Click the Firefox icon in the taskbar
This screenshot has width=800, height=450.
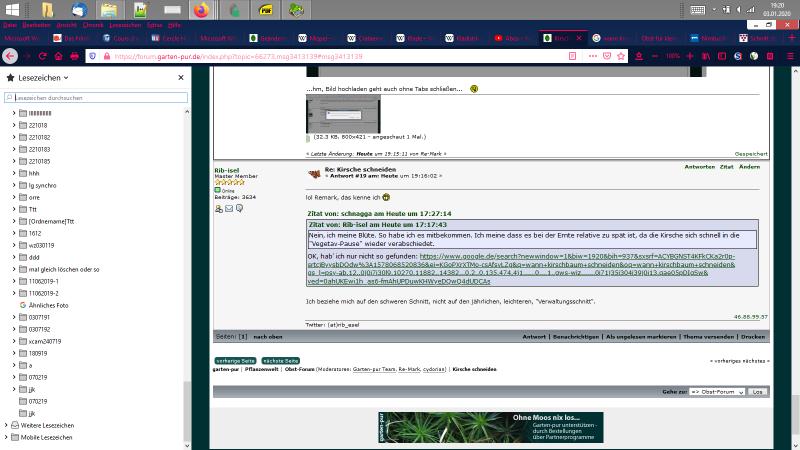click(x=201, y=11)
